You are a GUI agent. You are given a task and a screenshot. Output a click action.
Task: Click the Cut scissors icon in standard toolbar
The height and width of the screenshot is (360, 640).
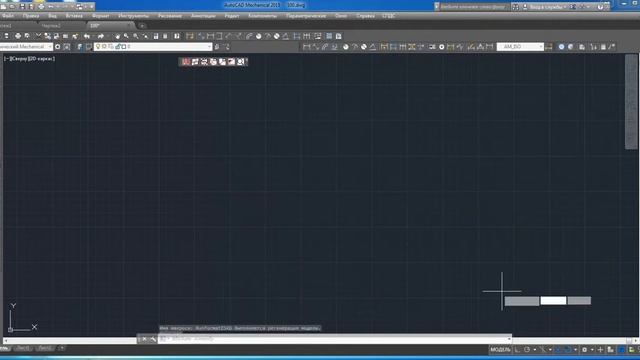[x=38, y=36]
